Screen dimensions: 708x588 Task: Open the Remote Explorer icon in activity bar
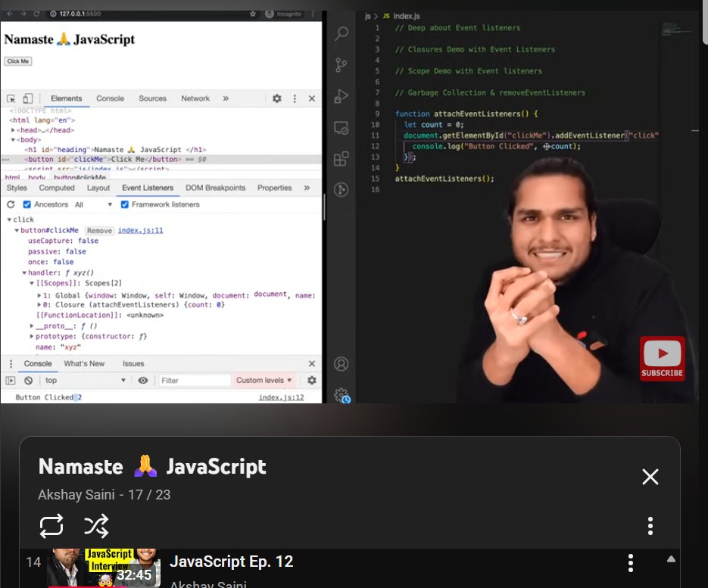[x=341, y=128]
